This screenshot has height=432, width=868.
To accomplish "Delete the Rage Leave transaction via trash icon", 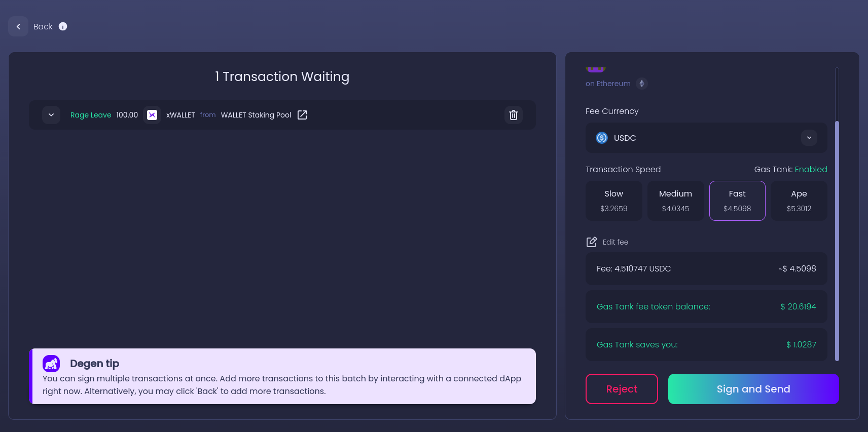I will [514, 115].
